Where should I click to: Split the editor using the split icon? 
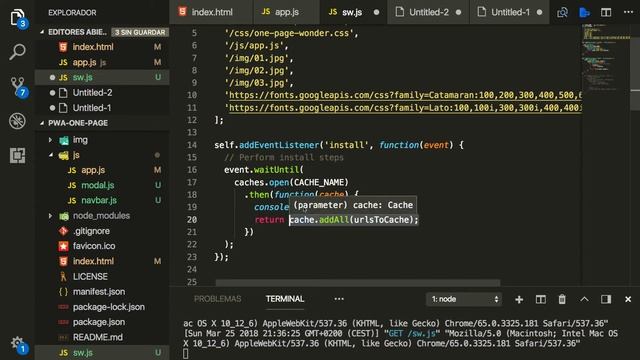click(606, 12)
